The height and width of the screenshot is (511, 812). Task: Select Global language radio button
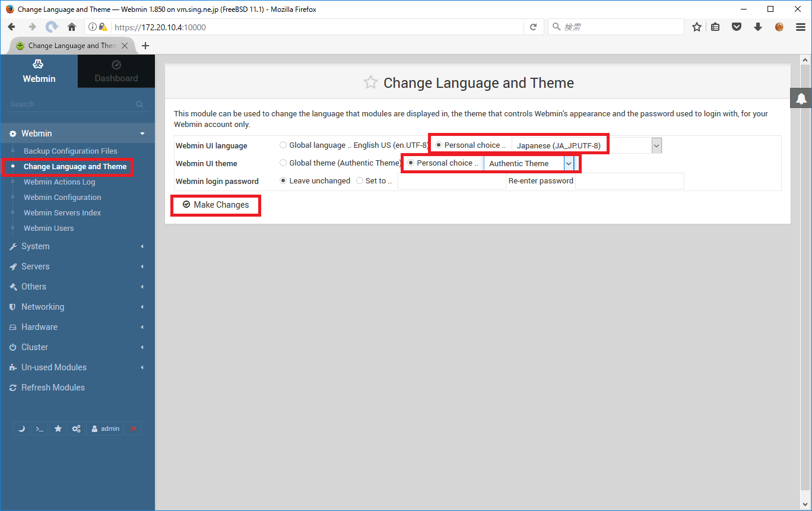tap(283, 145)
